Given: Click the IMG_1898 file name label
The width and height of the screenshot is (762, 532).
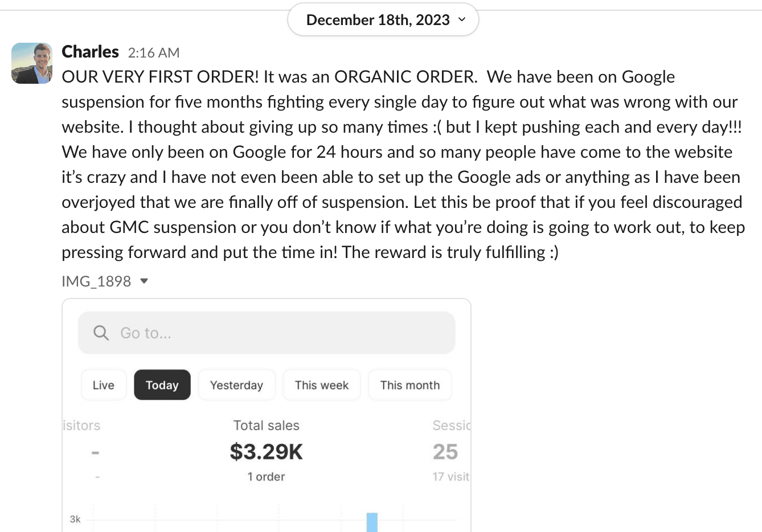Looking at the screenshot, I should click(96, 281).
